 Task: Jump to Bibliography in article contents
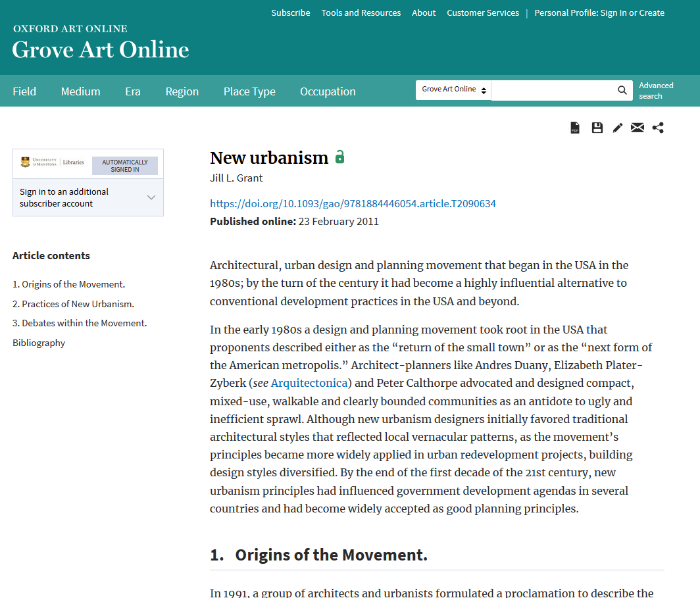(39, 343)
